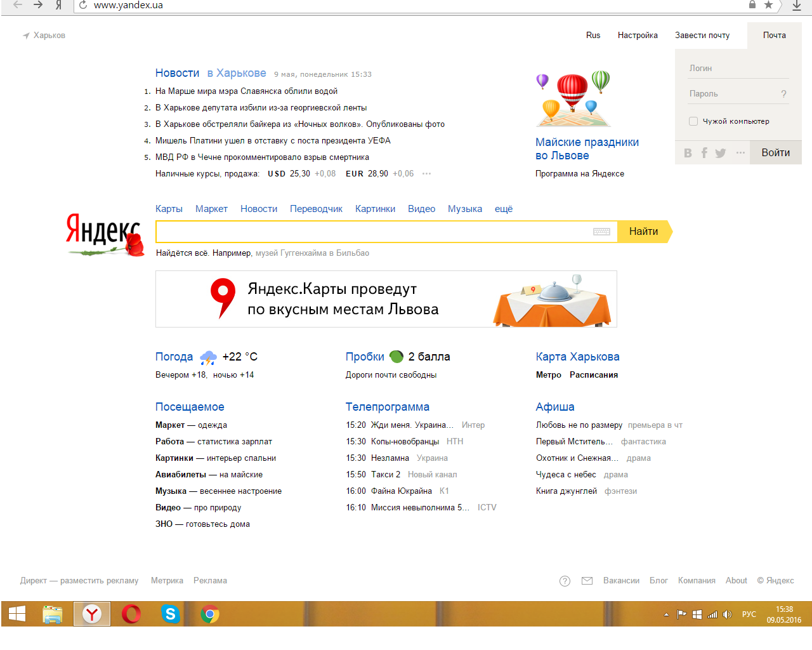Viewport: 812px width, 650px height.
Task: Log in with the VK icon
Action: click(688, 153)
